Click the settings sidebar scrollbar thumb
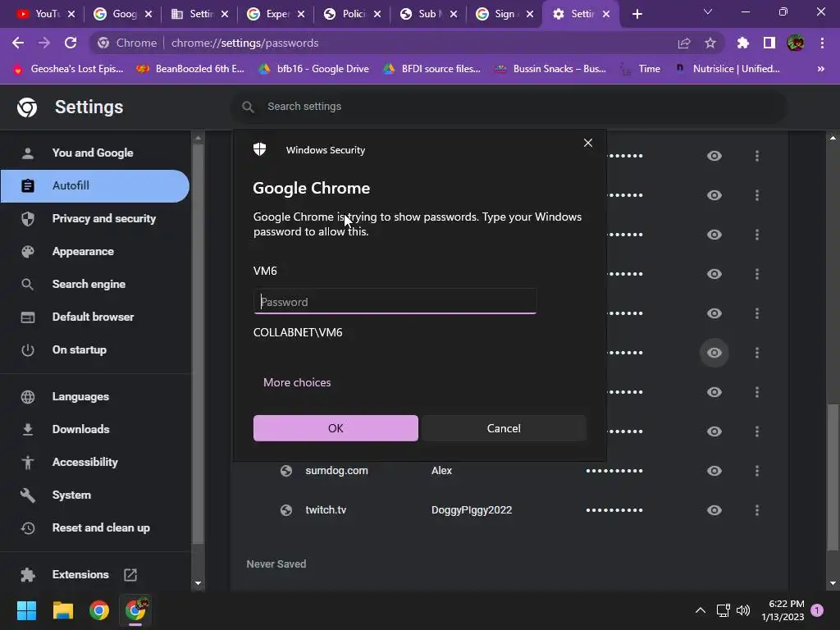Image resolution: width=840 pixels, height=630 pixels. tap(199, 343)
